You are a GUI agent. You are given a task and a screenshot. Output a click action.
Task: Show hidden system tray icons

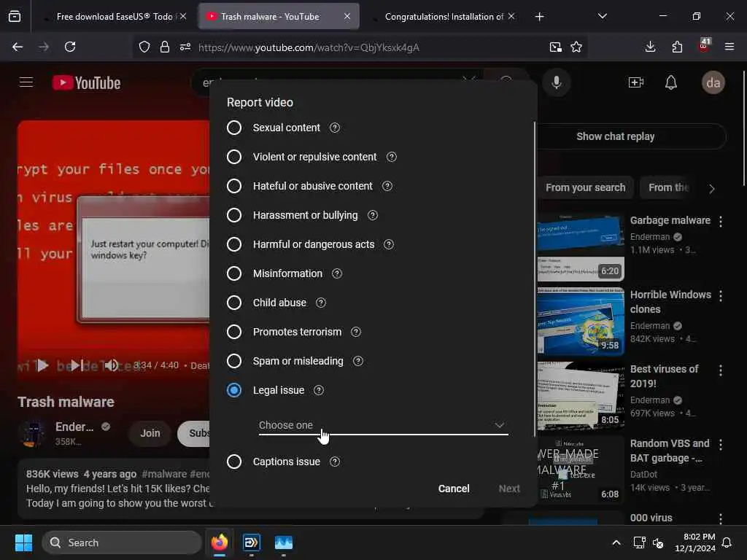click(x=616, y=542)
